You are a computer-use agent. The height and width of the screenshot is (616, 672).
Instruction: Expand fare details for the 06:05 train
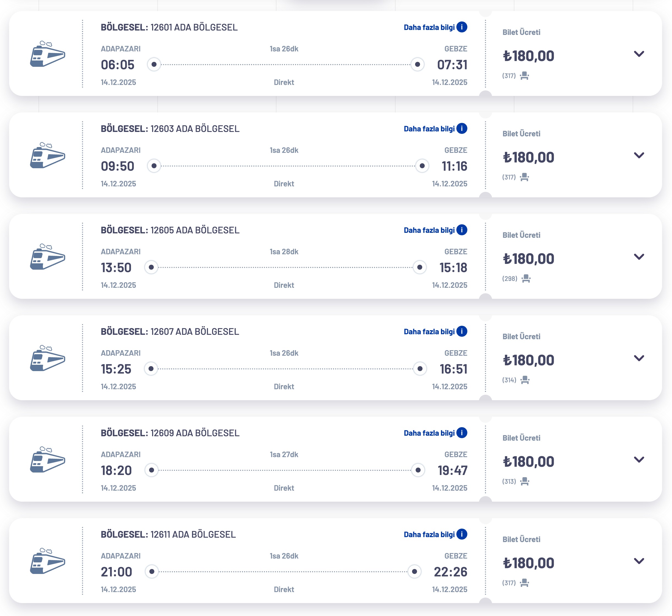[639, 54]
